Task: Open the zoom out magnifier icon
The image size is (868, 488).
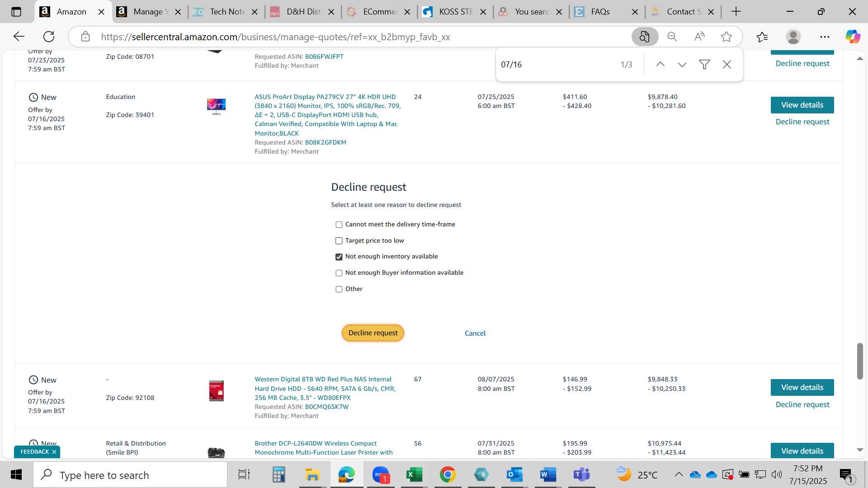Action: [672, 37]
